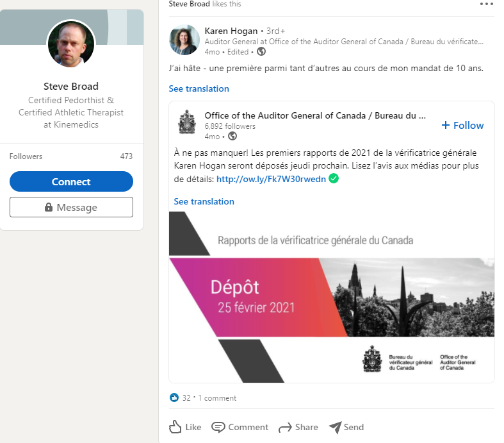This screenshot has height=443, width=504.
Task: Click Karen Hogan's Auditor General headline text
Action: coord(344,42)
